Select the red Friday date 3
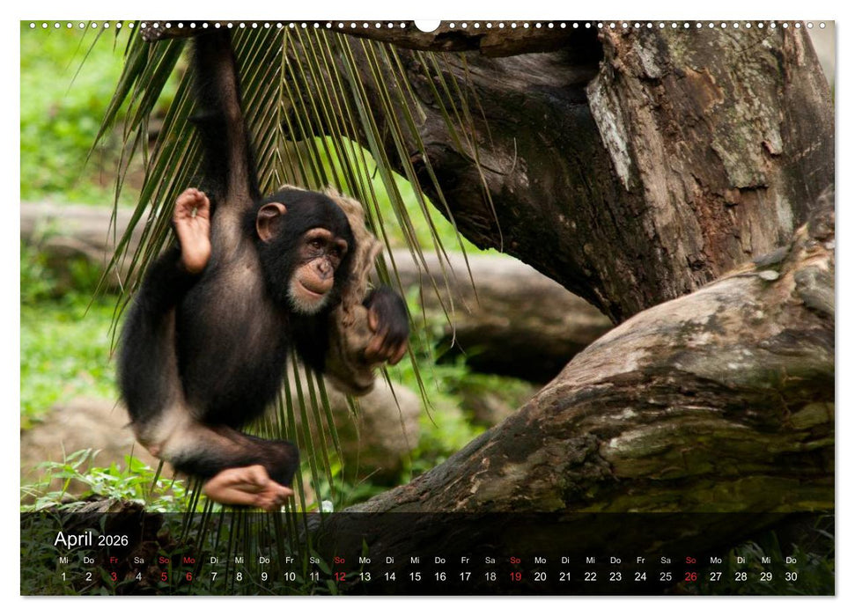This screenshot has height=616, width=855. click(114, 578)
